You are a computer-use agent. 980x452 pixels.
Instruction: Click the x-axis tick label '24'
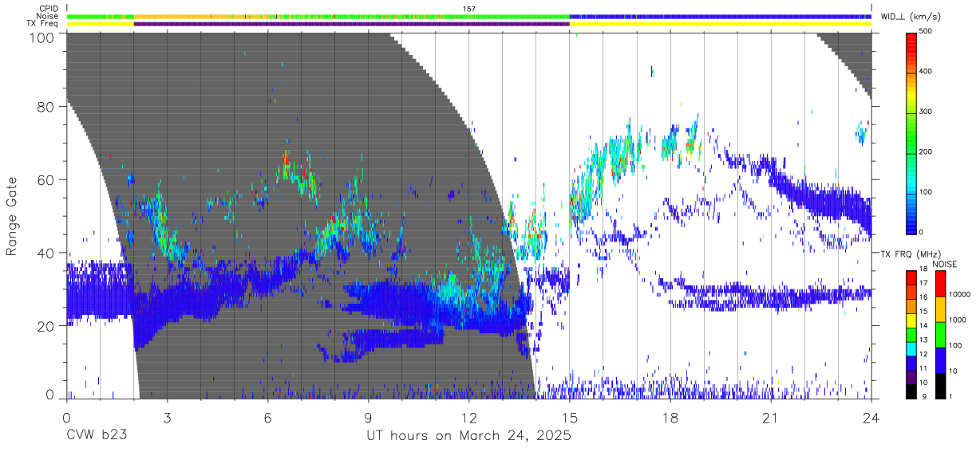point(871,418)
